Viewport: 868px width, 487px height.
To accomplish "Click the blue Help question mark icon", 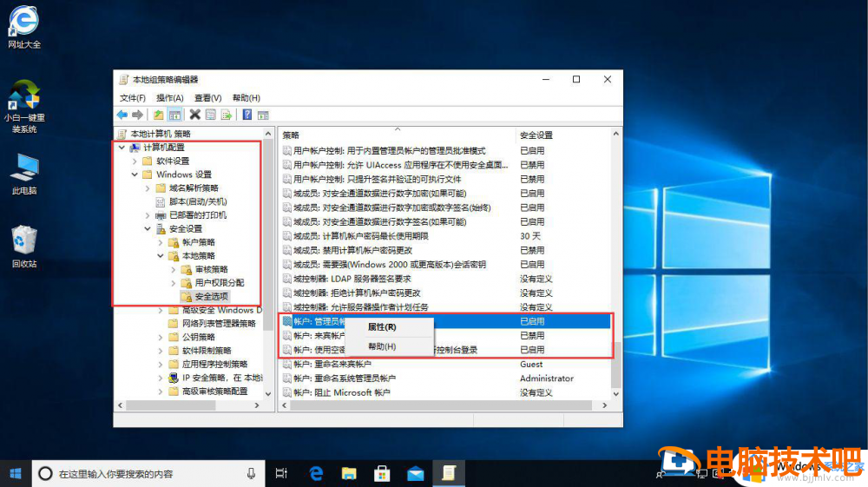I will 247,115.
